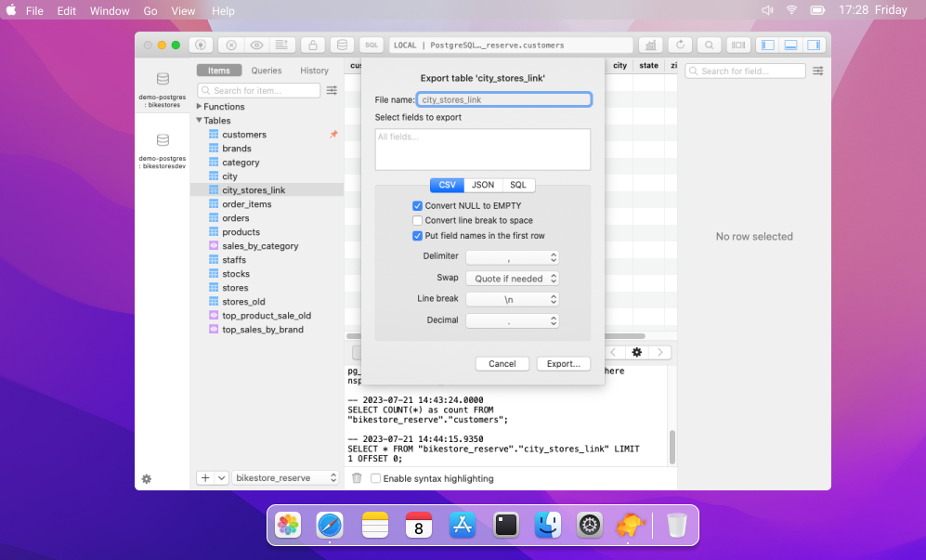Open the File menu
The width and height of the screenshot is (926, 560).
click(x=34, y=10)
